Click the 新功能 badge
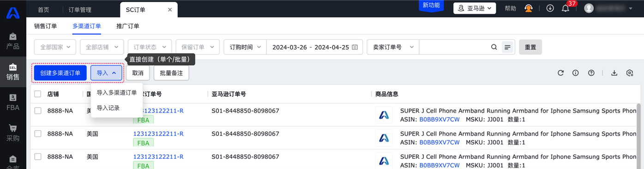This screenshot has height=169, width=644. point(431,6)
